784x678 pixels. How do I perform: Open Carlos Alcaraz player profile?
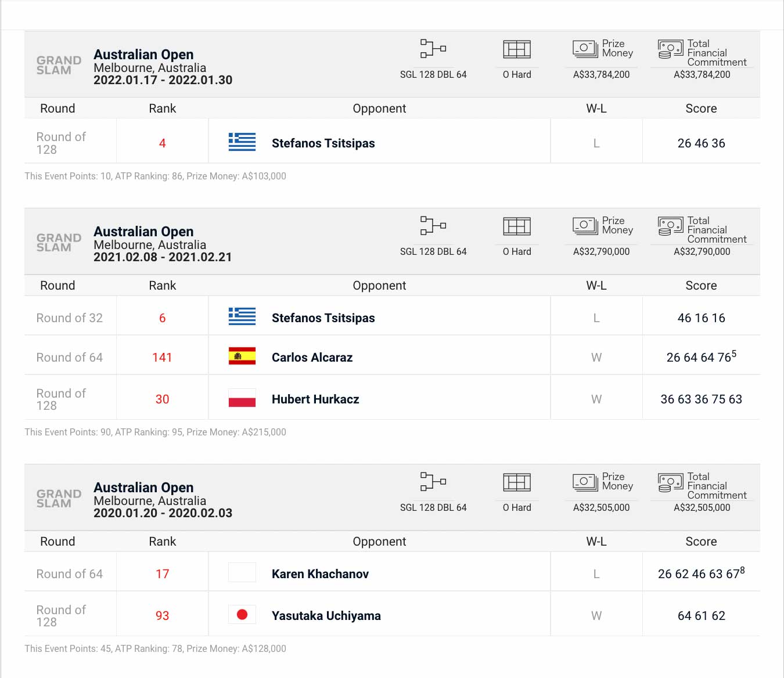312,358
